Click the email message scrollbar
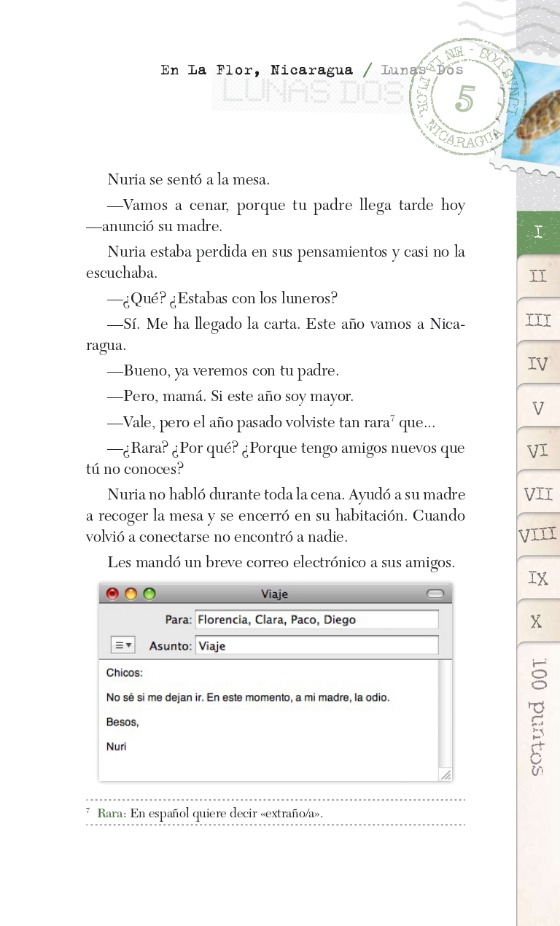 click(446, 715)
